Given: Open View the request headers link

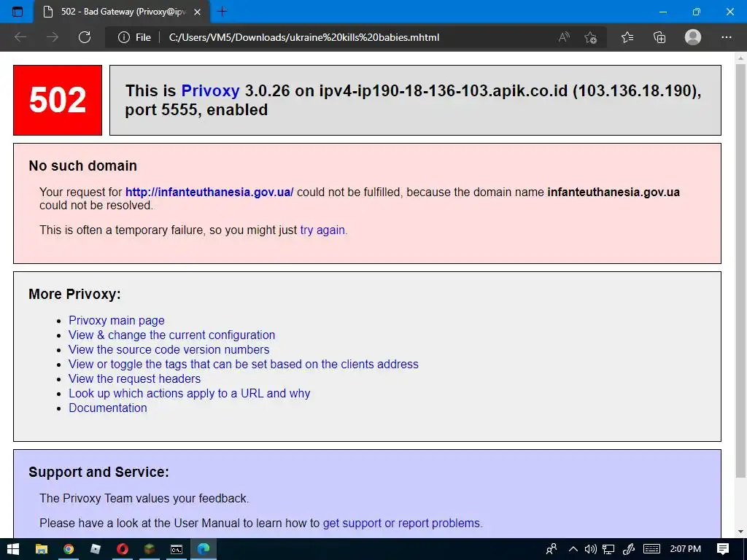Looking at the screenshot, I should tap(135, 378).
